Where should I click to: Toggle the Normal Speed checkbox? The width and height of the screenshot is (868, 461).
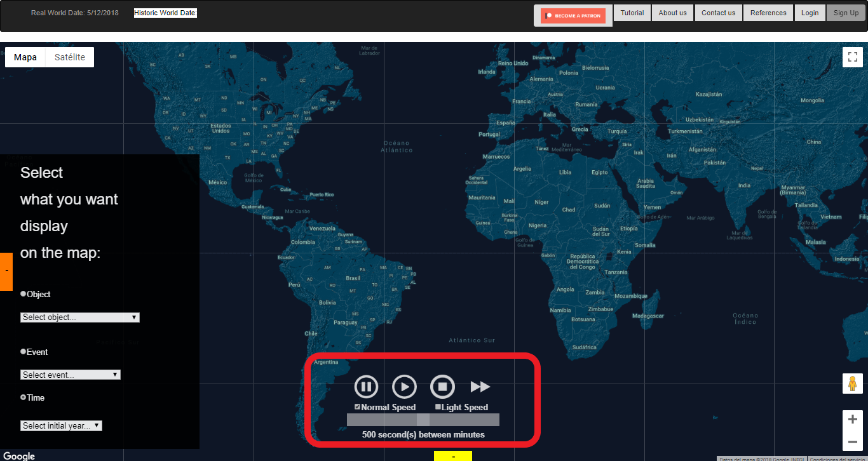(x=358, y=407)
